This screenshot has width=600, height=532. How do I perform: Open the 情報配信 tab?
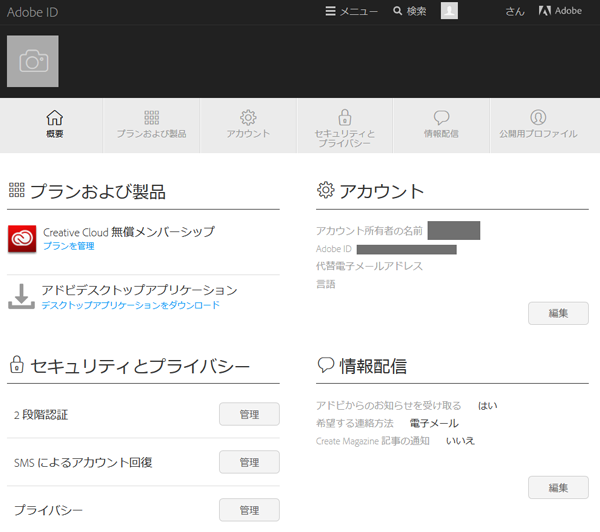[441, 125]
